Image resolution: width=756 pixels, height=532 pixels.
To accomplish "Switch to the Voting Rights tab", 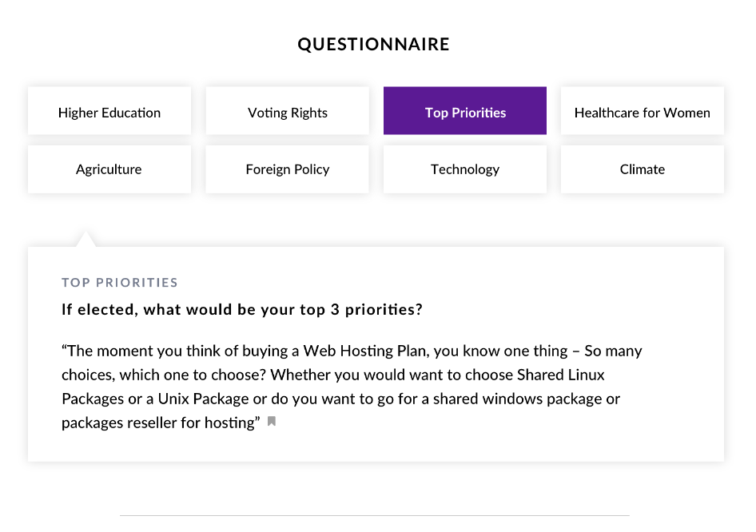I will coord(288,111).
